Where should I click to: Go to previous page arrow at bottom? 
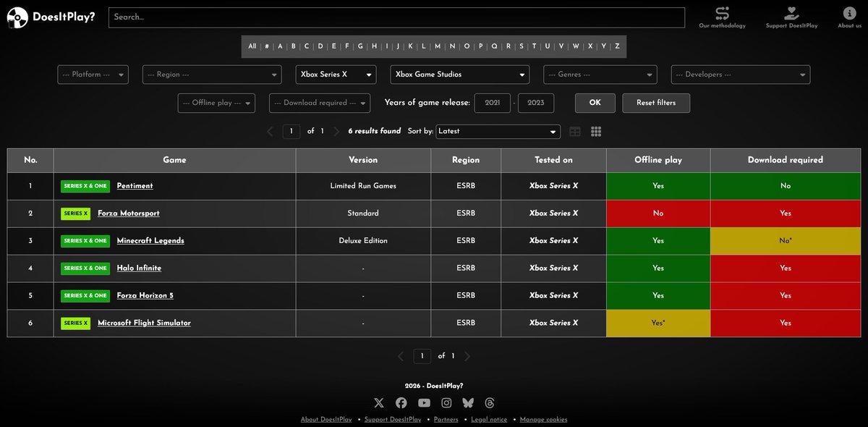coord(401,356)
